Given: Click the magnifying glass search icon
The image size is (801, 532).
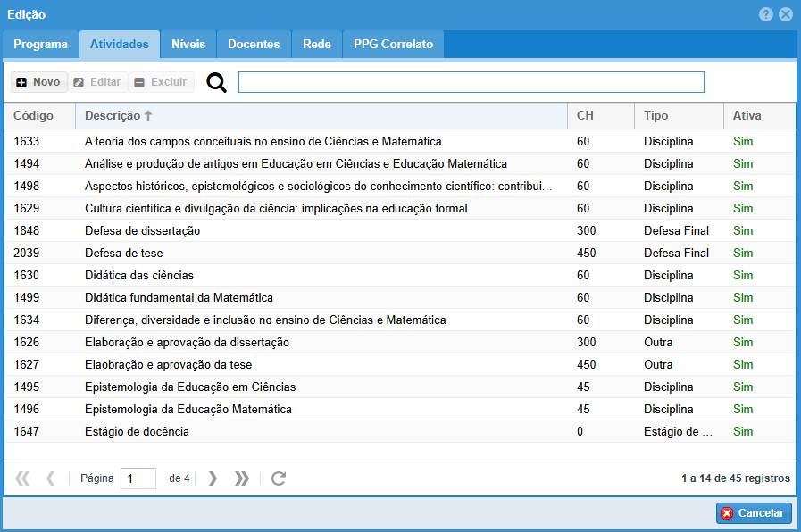Looking at the screenshot, I should [x=216, y=83].
